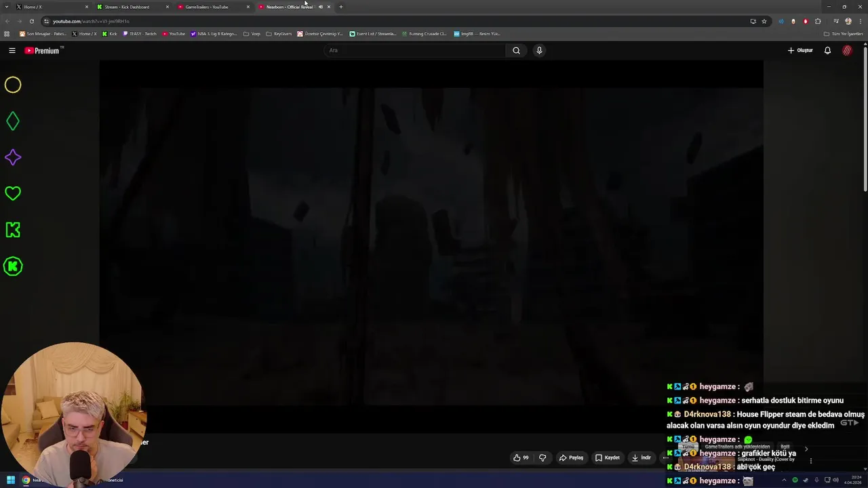Open the ImgBB bookmark
Image resolution: width=868 pixels, height=488 pixels.
coord(477,33)
